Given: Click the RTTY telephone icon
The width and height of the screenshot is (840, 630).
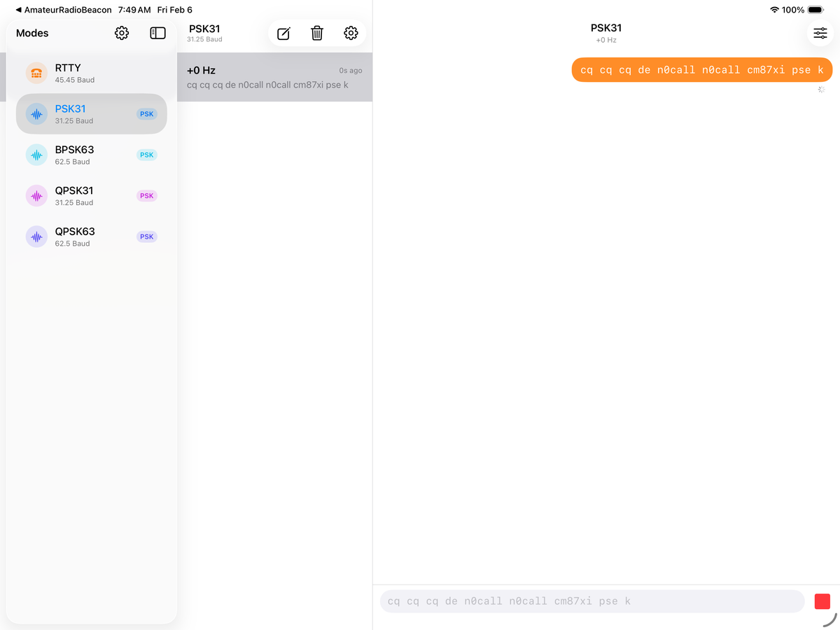Looking at the screenshot, I should pos(36,73).
